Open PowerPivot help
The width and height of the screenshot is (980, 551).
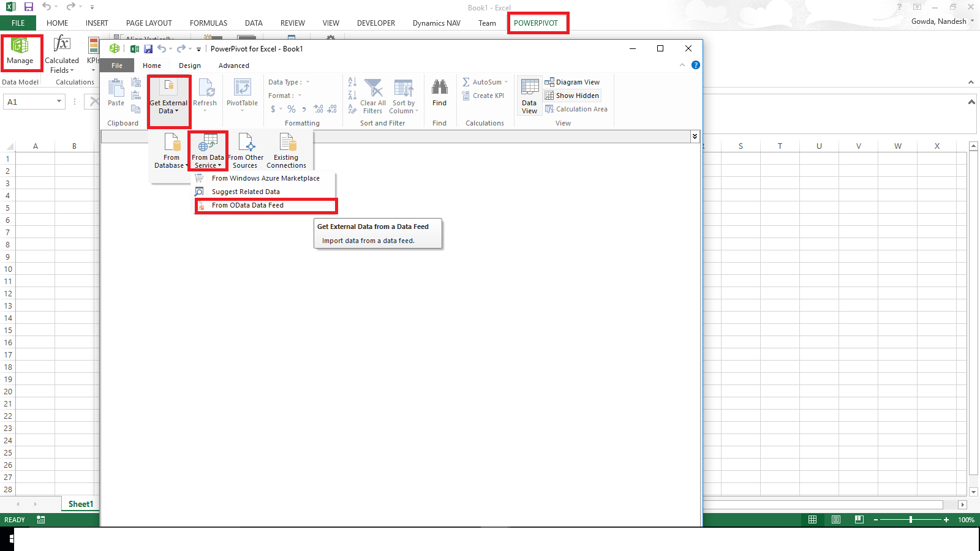click(696, 65)
